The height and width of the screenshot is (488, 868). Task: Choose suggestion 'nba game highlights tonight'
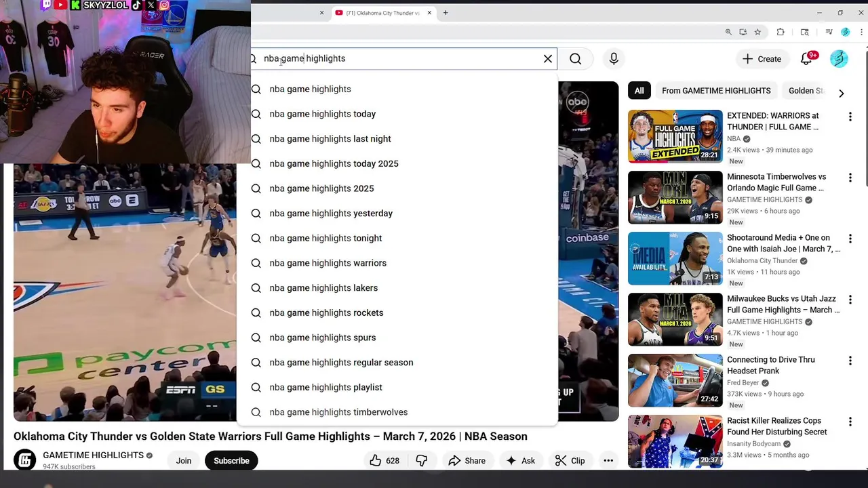pyautogui.click(x=397, y=238)
